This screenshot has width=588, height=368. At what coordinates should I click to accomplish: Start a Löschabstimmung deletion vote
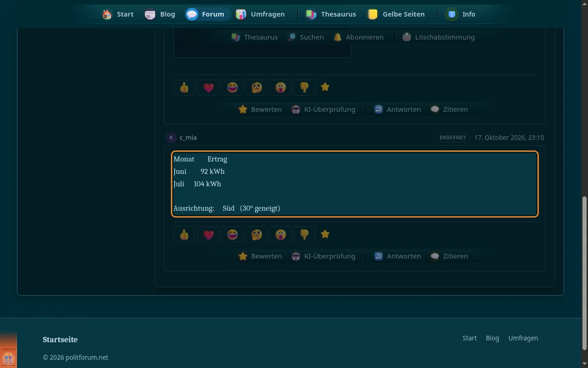[438, 37]
